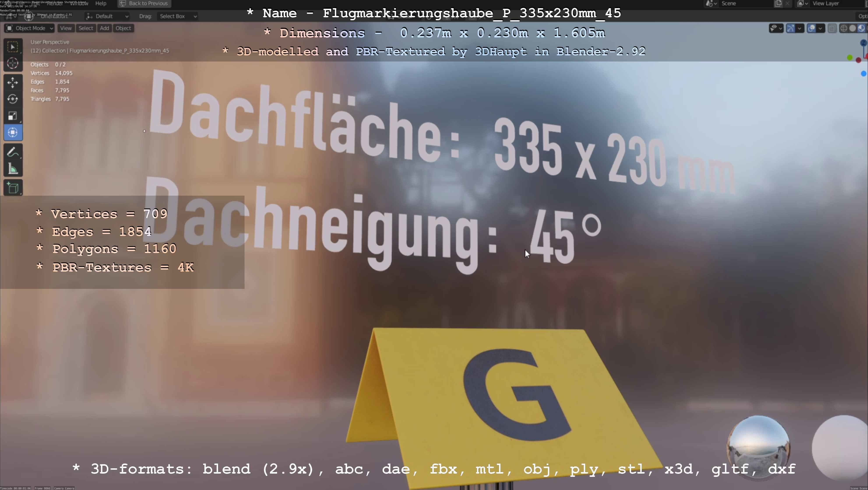Toggle viewport overlays display
Viewport: 868px width, 490px height.
[x=811, y=28]
